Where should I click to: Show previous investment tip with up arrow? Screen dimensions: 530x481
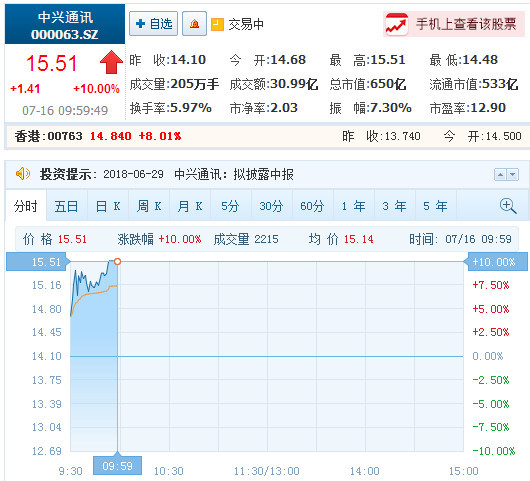(x=500, y=175)
